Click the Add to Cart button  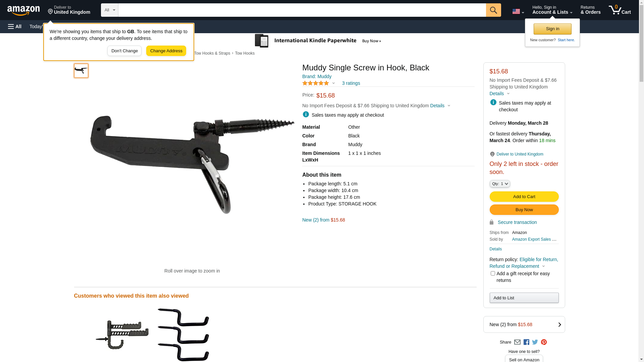coord(524,197)
